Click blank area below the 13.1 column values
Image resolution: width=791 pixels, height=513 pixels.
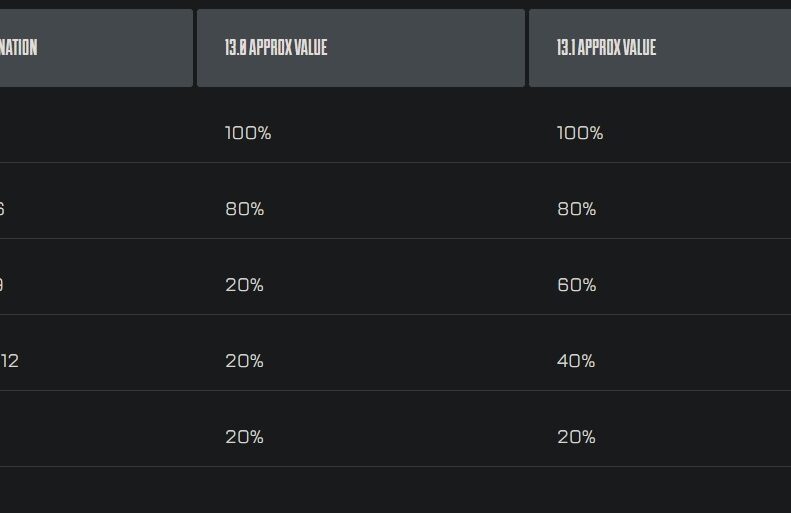[660, 490]
